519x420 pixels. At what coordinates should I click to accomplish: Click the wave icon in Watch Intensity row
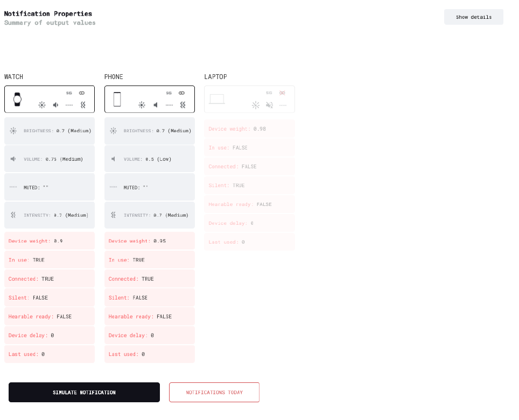(x=13, y=215)
